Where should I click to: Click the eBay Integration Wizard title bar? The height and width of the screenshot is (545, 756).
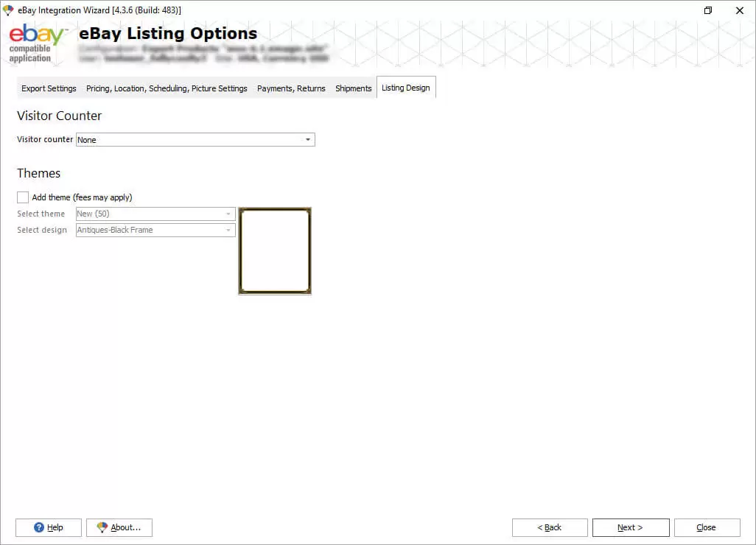[368, 10]
